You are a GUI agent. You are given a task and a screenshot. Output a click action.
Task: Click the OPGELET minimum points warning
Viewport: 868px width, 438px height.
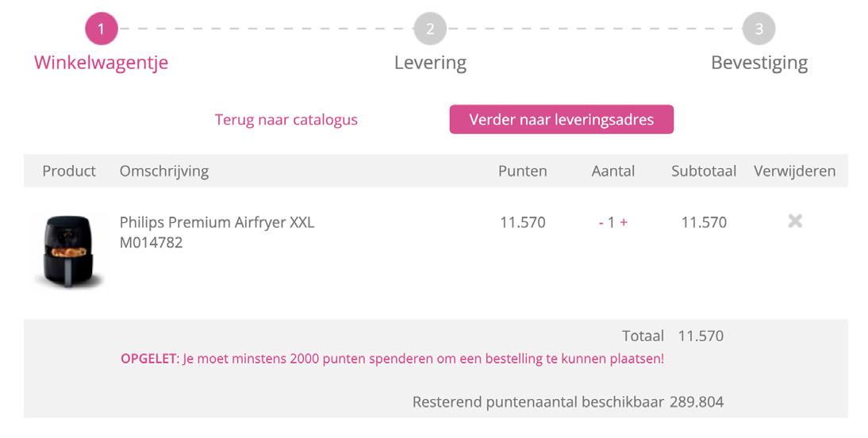point(392,359)
